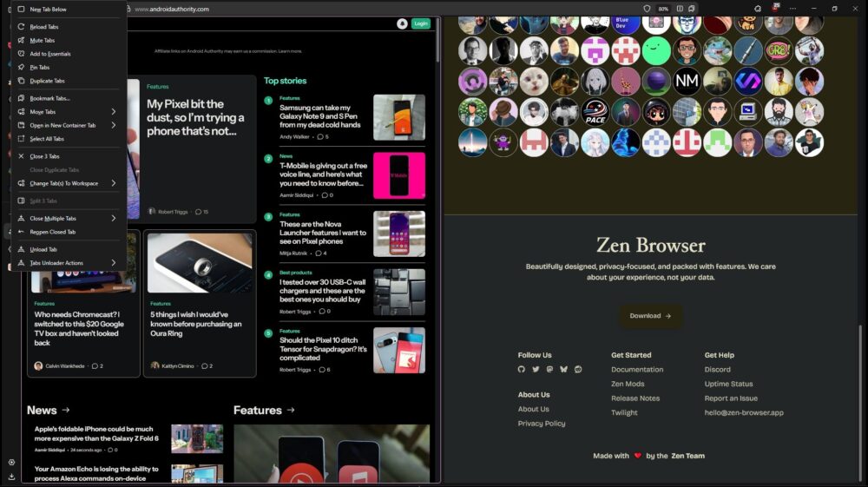Reset the 80% zoom level indicator
The image size is (868, 487).
point(663,9)
